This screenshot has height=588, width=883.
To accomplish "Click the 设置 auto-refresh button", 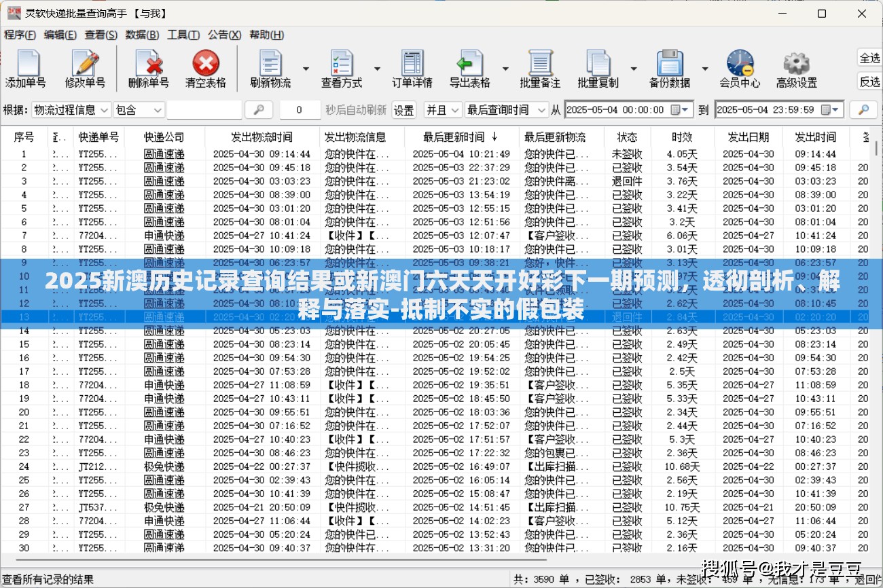I will click(404, 109).
